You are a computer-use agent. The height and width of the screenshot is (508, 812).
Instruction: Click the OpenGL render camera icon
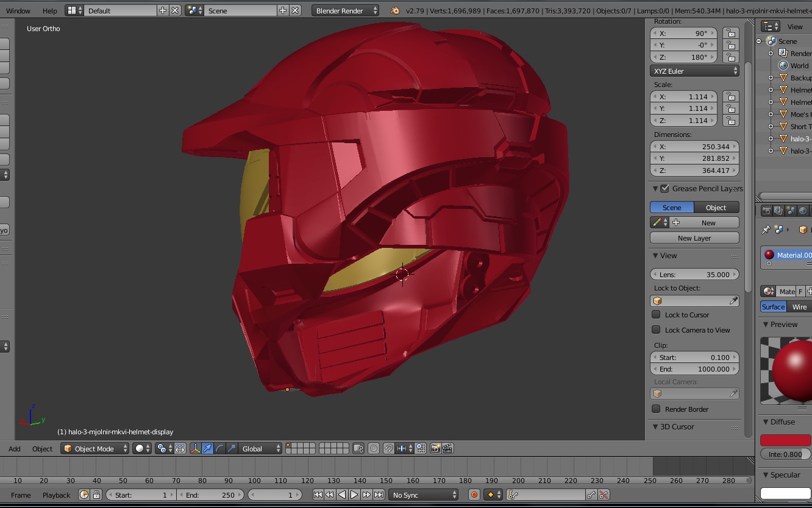point(435,448)
